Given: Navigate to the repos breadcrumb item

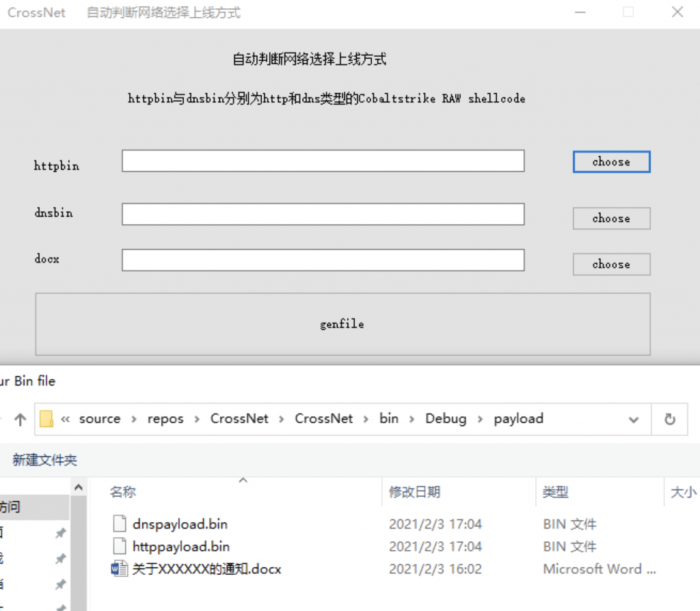Looking at the screenshot, I should click(x=165, y=419).
